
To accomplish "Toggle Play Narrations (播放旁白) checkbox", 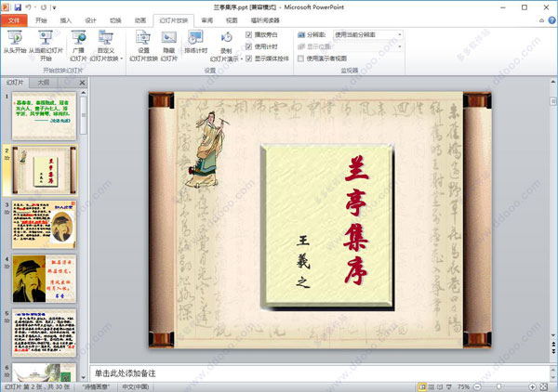I will pos(248,34).
